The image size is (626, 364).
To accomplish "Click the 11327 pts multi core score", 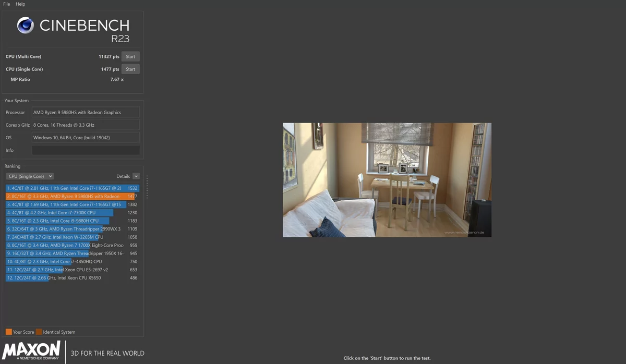I will [109, 57].
